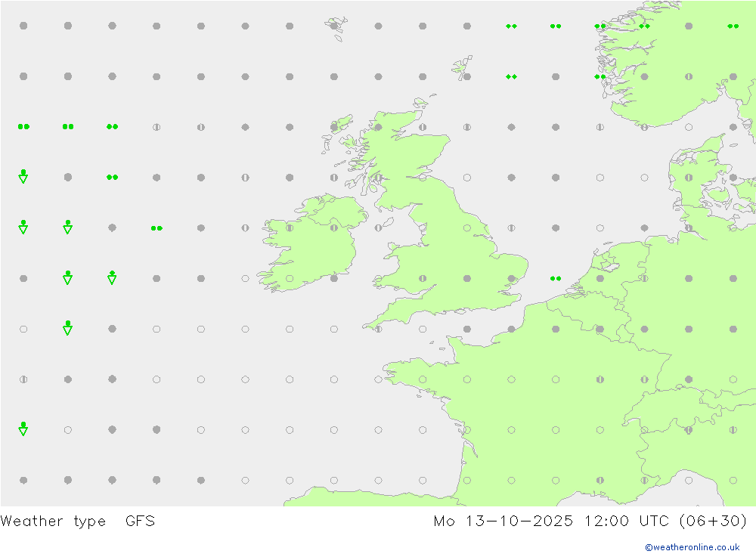This screenshot has height=554, width=756.
Task: Click the "GFS" model label
Action: tap(141, 522)
